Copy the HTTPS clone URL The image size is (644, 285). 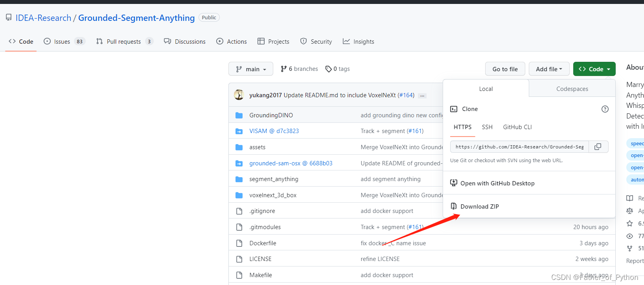coord(598,146)
